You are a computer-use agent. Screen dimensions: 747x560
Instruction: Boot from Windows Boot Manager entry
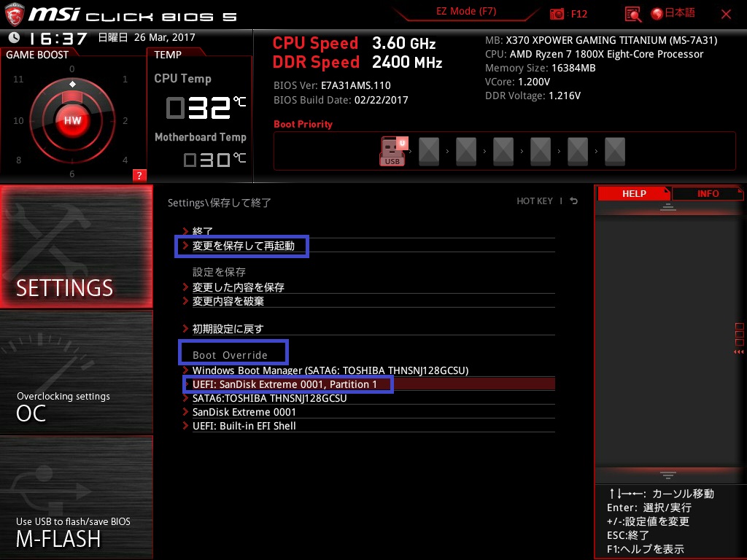tap(368, 370)
